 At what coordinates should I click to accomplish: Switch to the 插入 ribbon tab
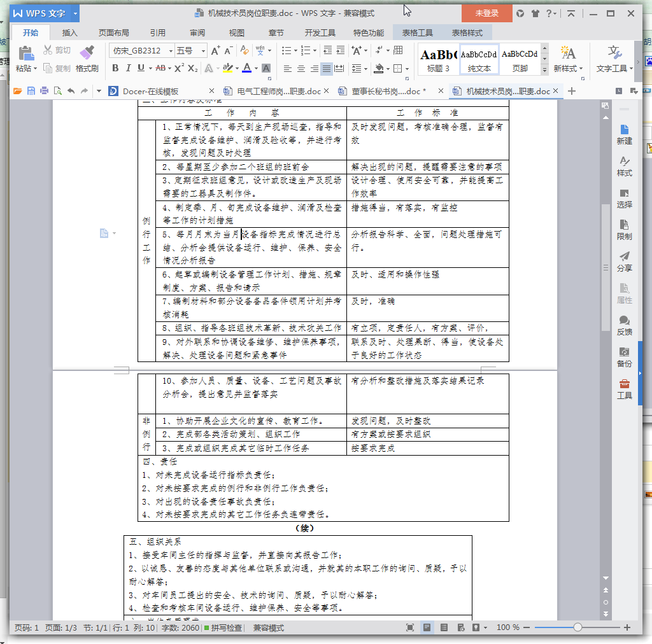point(69,33)
